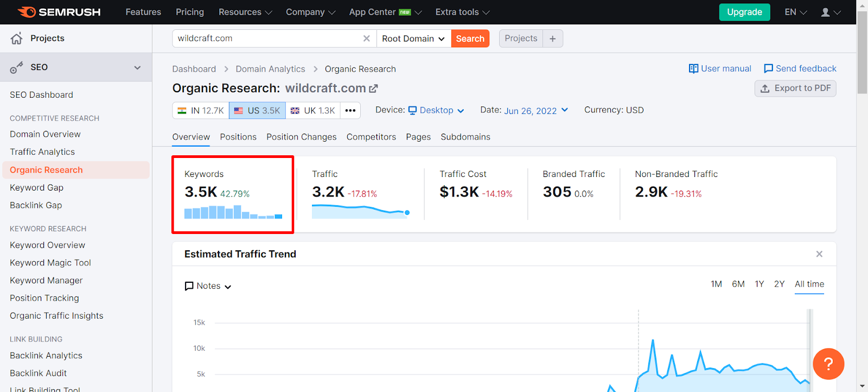The width and height of the screenshot is (868, 392).
Task: Collapse the SEO sidebar section
Action: 137,67
